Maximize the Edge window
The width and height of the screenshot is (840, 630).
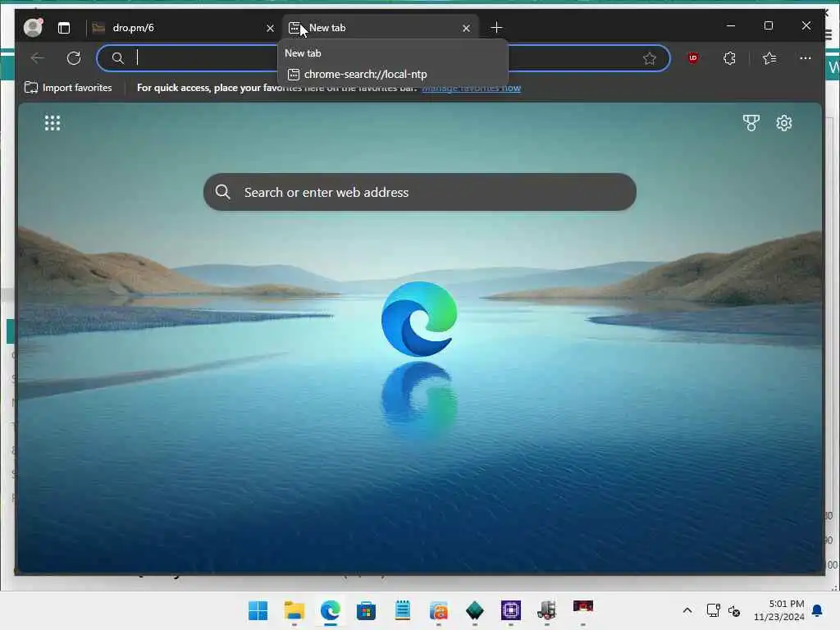click(x=768, y=25)
